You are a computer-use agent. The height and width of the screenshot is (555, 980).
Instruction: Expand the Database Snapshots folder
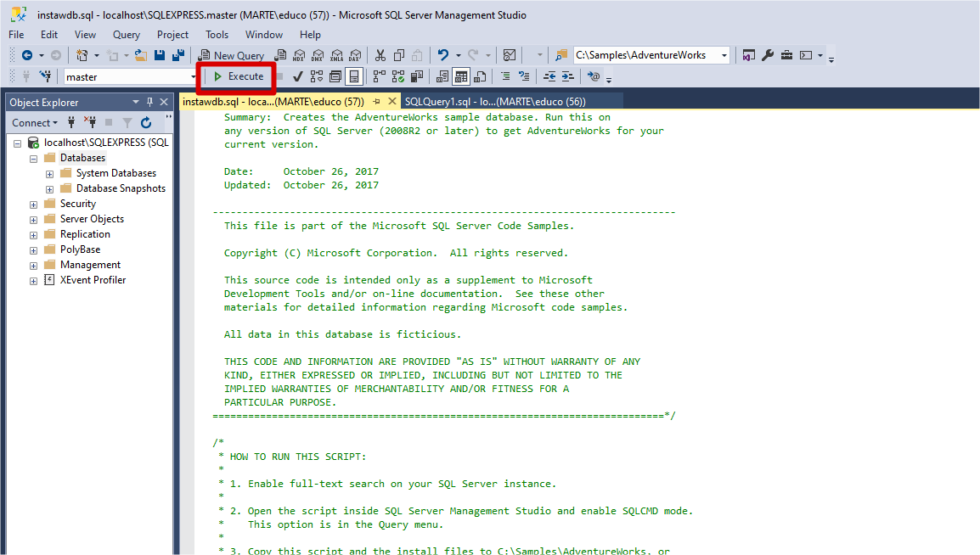pos(49,189)
